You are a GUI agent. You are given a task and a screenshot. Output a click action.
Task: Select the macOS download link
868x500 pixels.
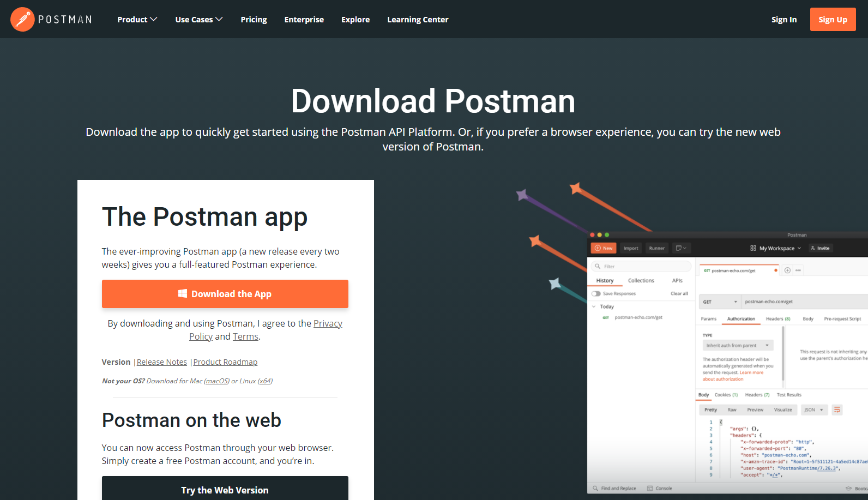coord(217,381)
